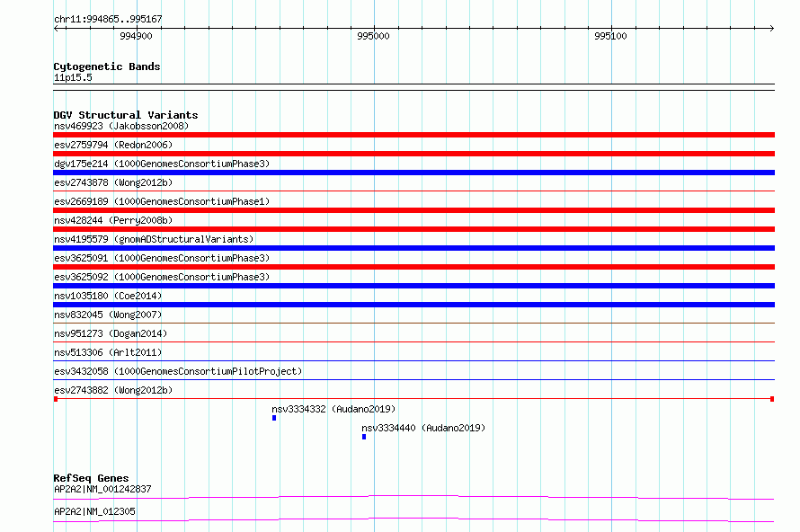Click the chr11:994865..995167 region label

pyautogui.click(x=108, y=20)
